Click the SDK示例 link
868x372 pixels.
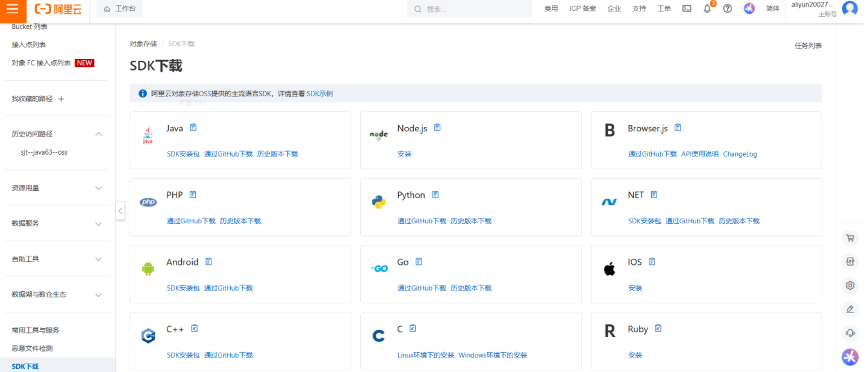point(320,93)
